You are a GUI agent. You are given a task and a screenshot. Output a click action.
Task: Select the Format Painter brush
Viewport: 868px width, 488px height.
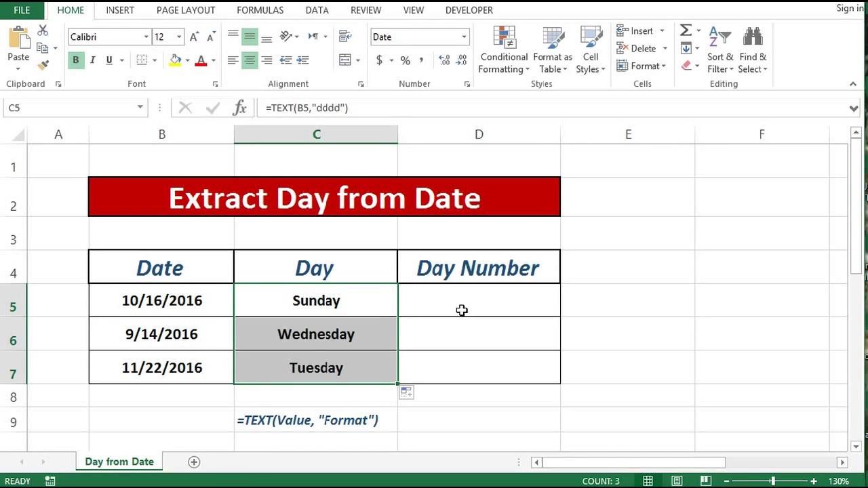point(43,65)
